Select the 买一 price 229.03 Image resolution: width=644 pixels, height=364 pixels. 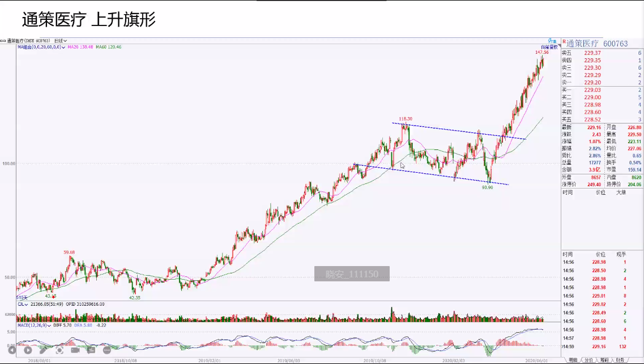tap(592, 90)
